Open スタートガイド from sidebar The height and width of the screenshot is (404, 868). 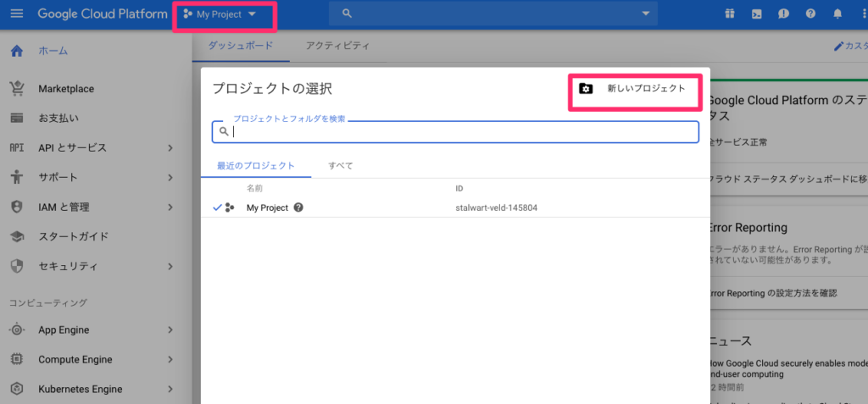73,237
